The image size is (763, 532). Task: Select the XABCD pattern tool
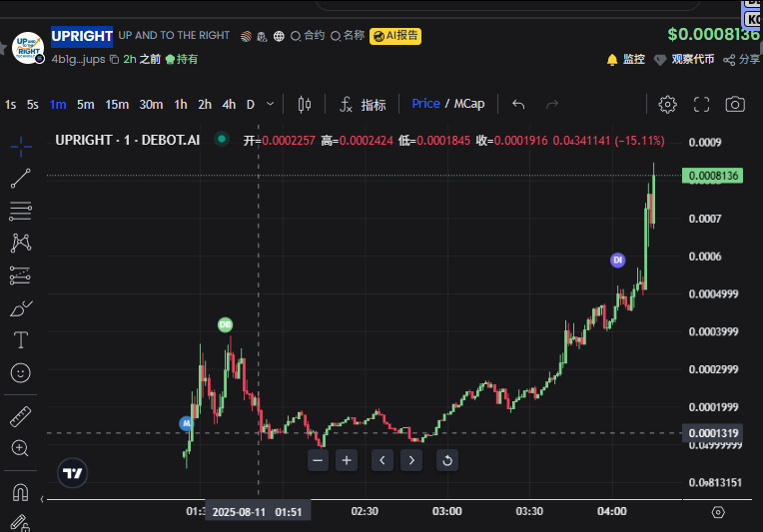21,243
